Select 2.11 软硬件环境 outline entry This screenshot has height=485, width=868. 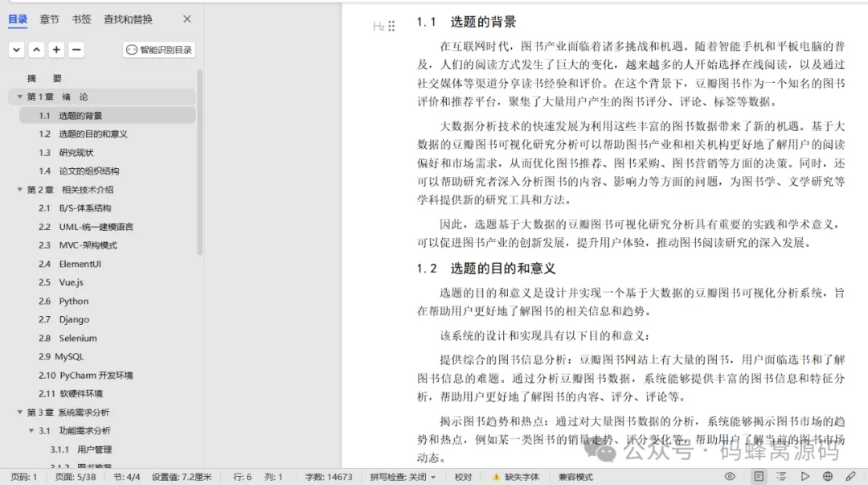click(x=71, y=394)
